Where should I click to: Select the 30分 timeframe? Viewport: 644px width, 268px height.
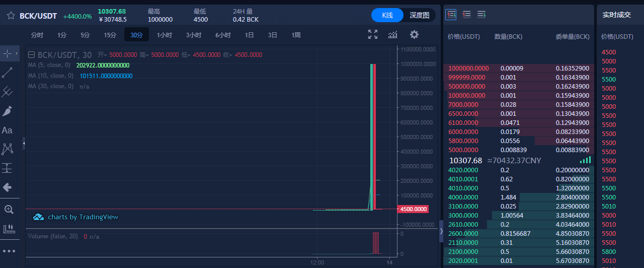click(136, 35)
